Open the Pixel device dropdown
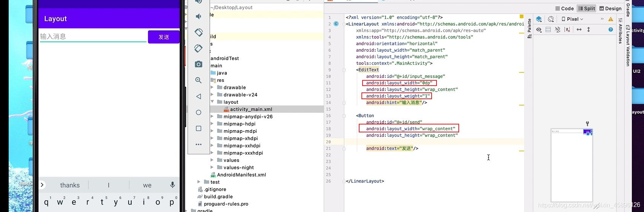The width and height of the screenshot is (644, 212). tap(572, 19)
